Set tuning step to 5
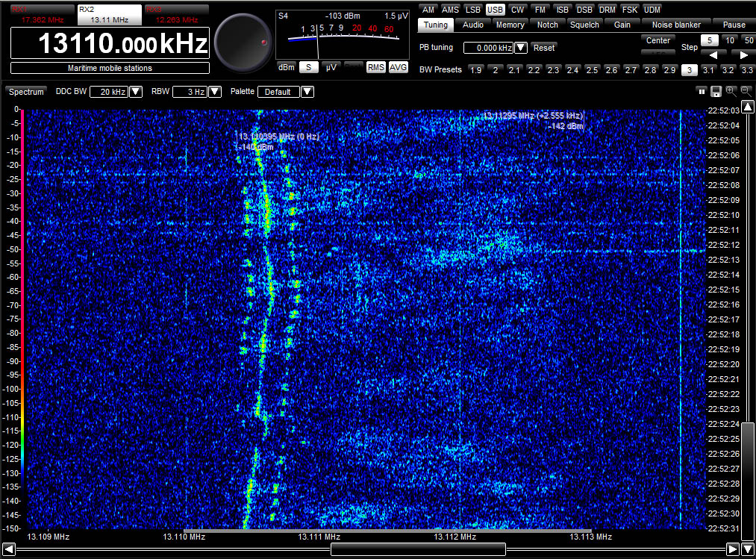 710,40
